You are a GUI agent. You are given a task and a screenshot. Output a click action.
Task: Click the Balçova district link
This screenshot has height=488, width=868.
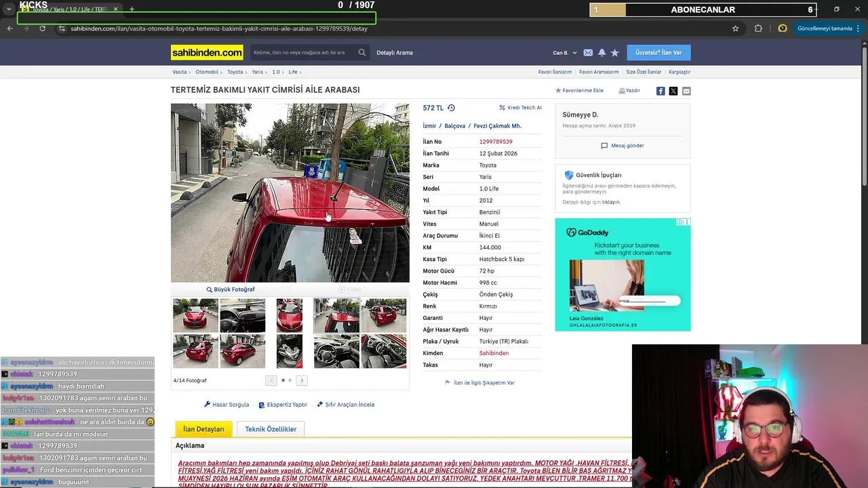[455, 126]
